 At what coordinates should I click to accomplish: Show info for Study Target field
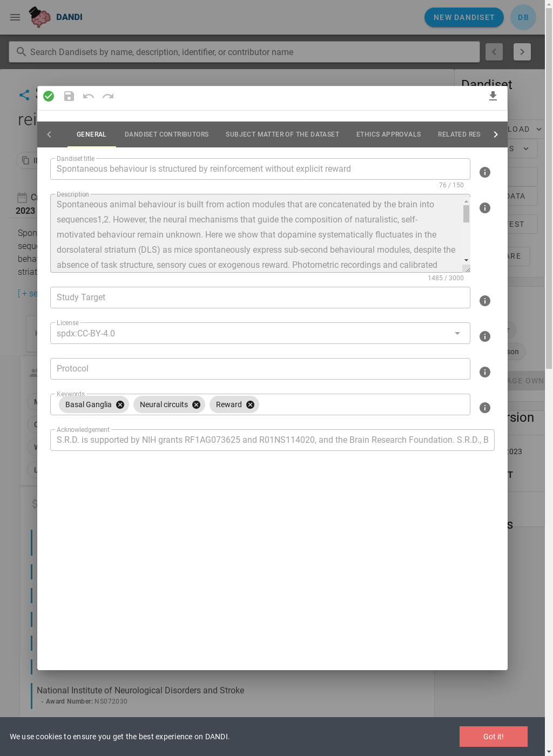(x=485, y=301)
